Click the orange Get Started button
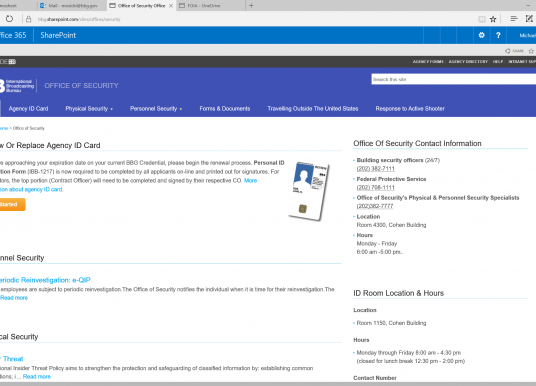 [12, 204]
